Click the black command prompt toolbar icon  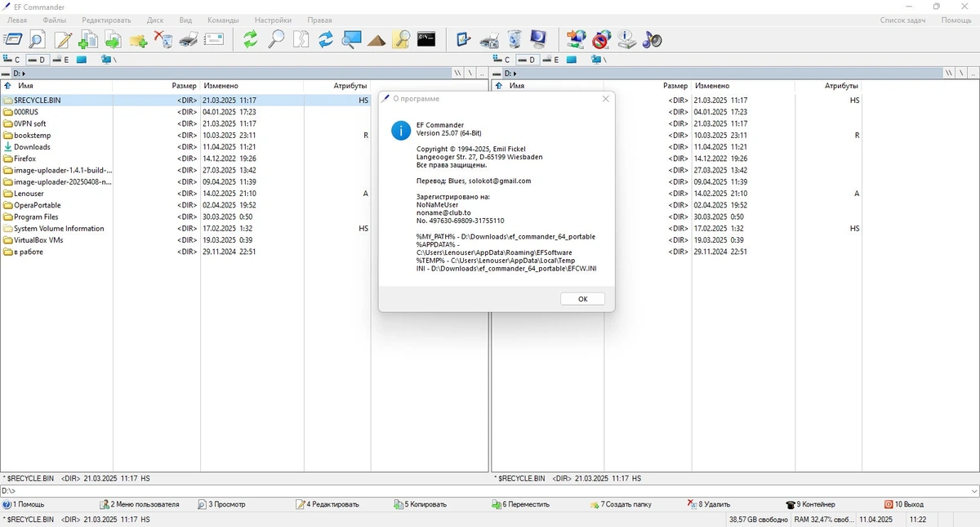pyautogui.click(x=426, y=39)
